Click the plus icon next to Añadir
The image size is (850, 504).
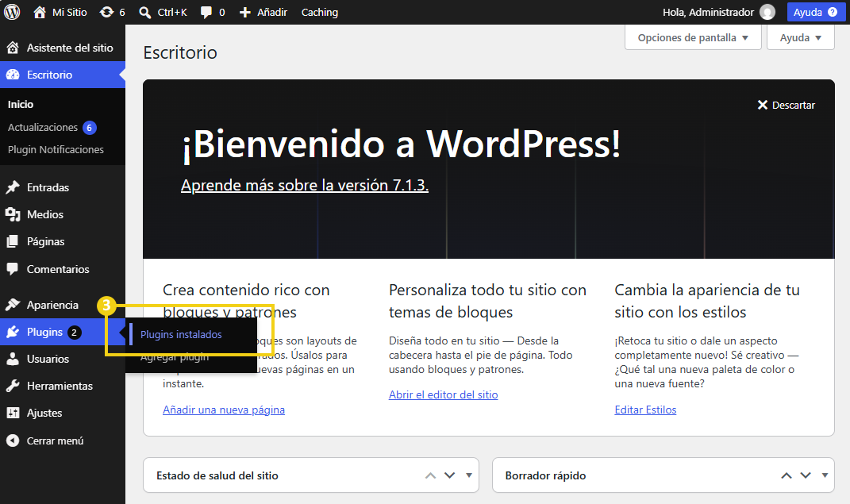click(245, 12)
